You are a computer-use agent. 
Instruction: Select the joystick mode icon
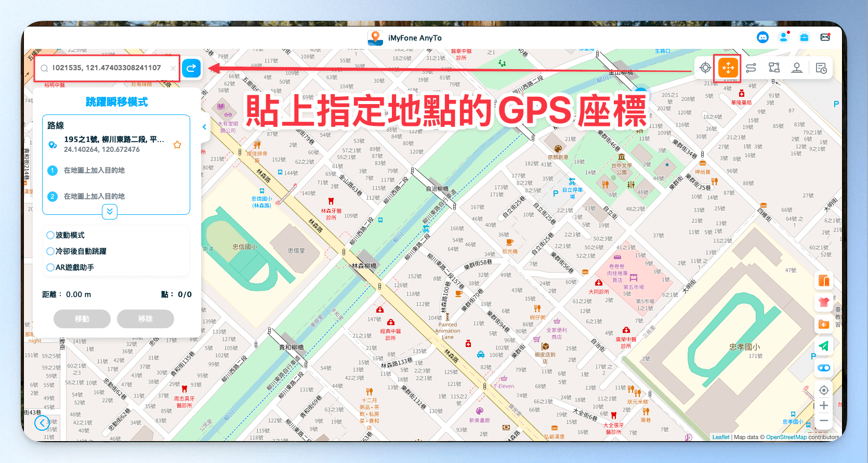[x=797, y=68]
